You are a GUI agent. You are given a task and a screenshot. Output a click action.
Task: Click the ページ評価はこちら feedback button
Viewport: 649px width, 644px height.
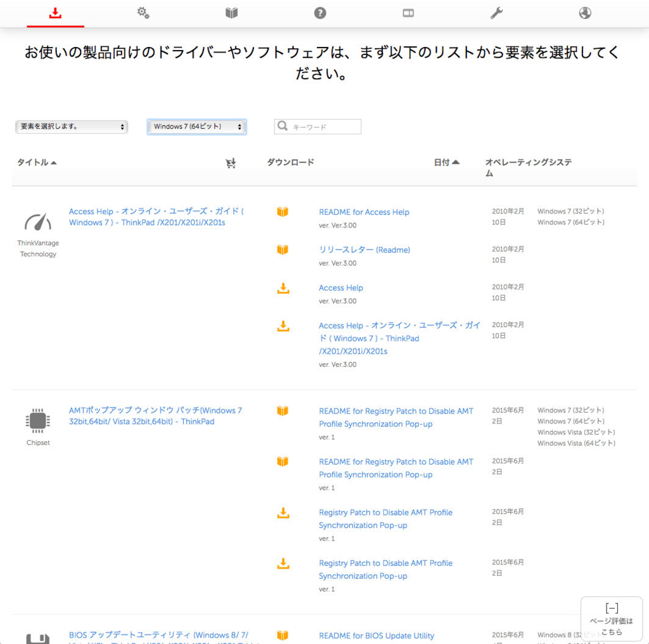[611, 618]
